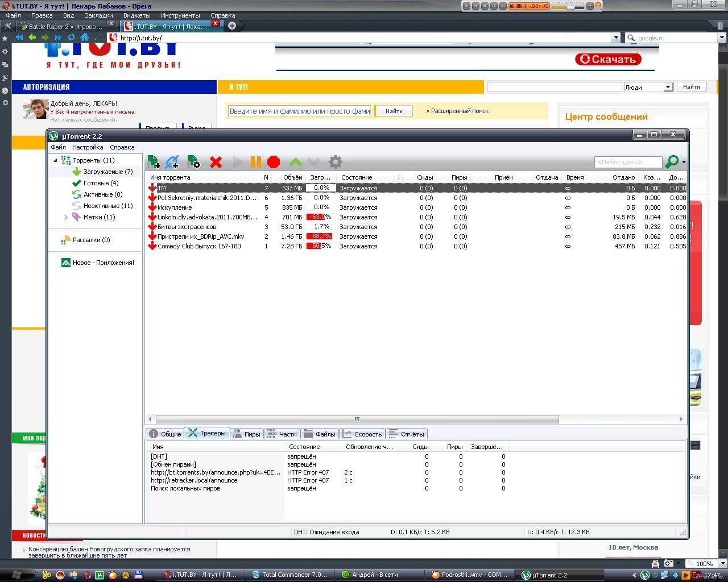
Task: Remove selected torrent with red X icon
Action: click(216, 162)
